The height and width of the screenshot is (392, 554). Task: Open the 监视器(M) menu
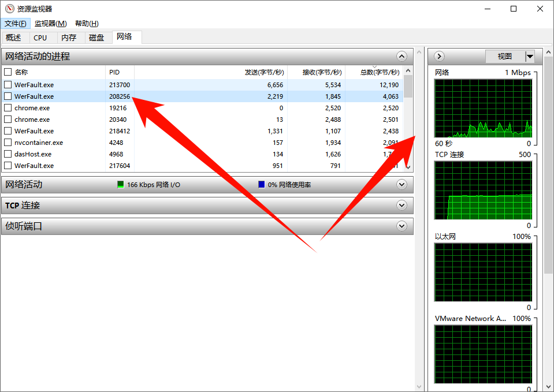point(50,23)
